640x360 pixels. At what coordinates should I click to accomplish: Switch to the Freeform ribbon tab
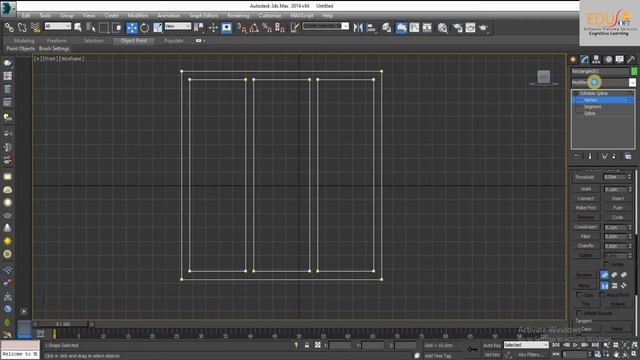(56, 41)
